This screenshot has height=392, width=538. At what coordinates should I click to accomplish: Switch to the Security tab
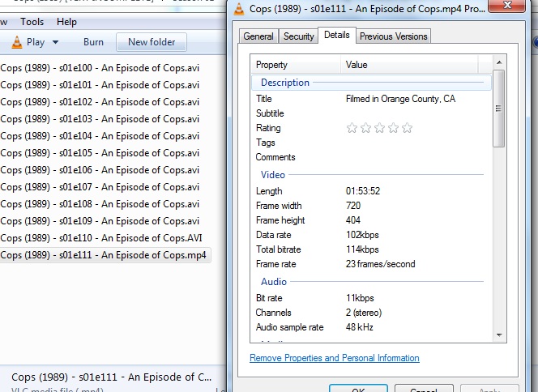point(298,36)
